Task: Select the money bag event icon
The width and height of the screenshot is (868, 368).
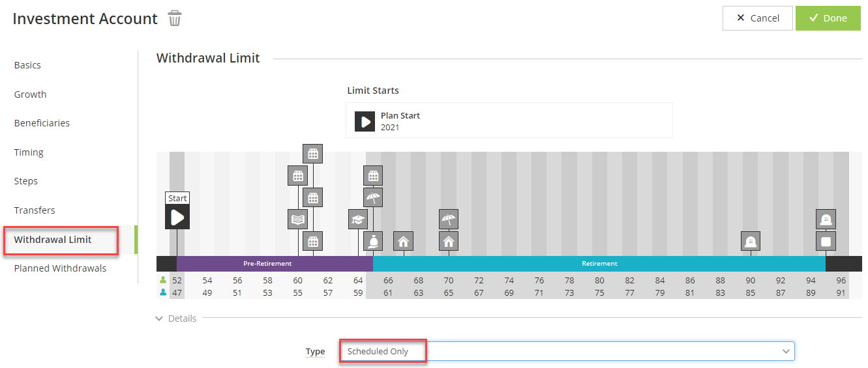Action: (x=373, y=242)
